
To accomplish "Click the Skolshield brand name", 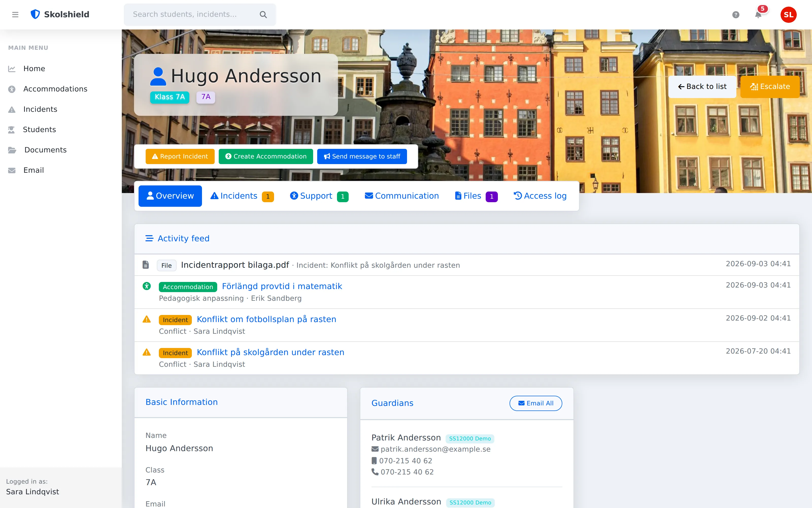I will tap(66, 14).
